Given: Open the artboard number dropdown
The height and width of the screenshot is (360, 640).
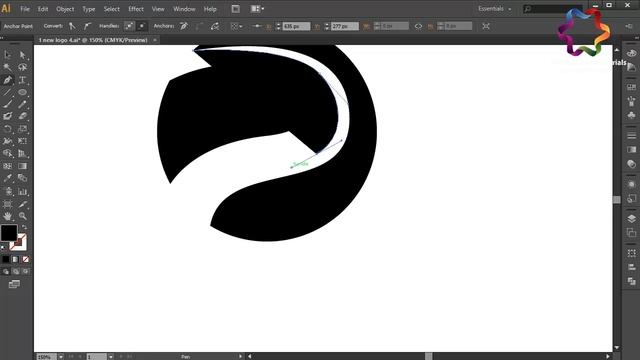Looking at the screenshot, I should (x=111, y=357).
